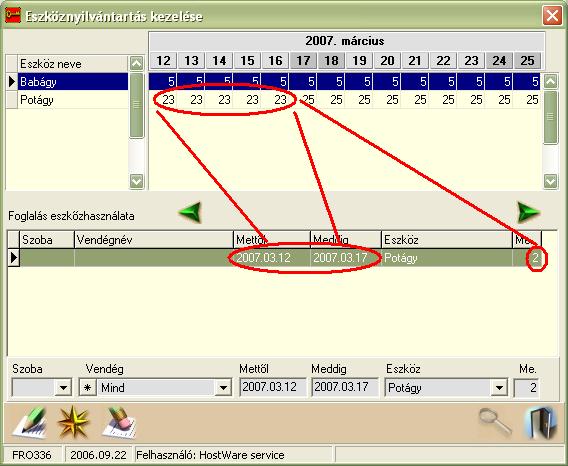Click 2007.03.12 cell in bookings row
Screen dimensions: 568x466
coord(272,258)
